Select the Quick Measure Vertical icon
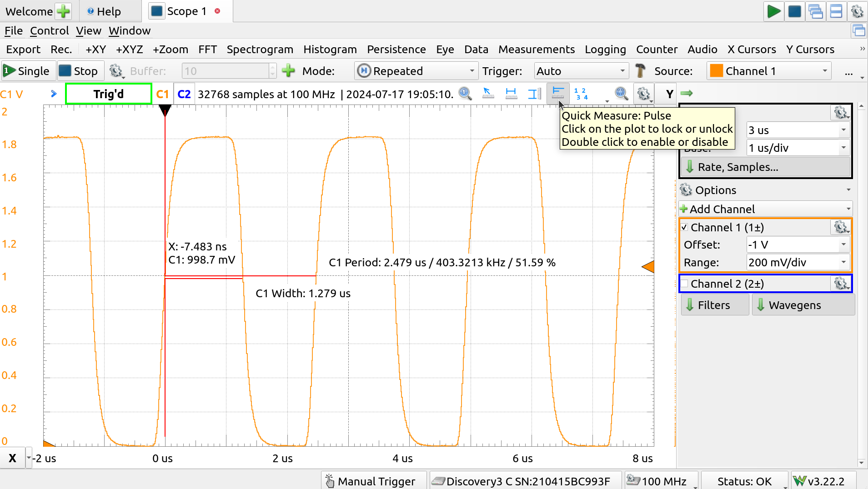This screenshot has width=868, height=489. tap(534, 94)
